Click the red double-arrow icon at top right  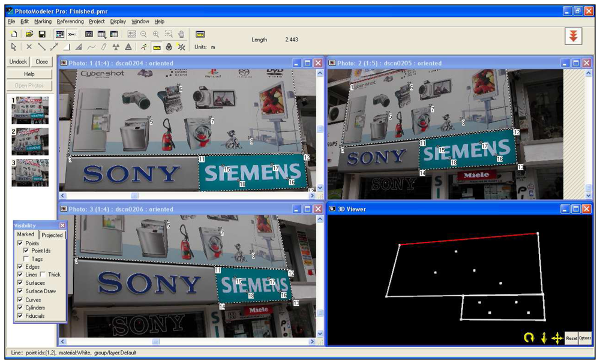(x=574, y=36)
